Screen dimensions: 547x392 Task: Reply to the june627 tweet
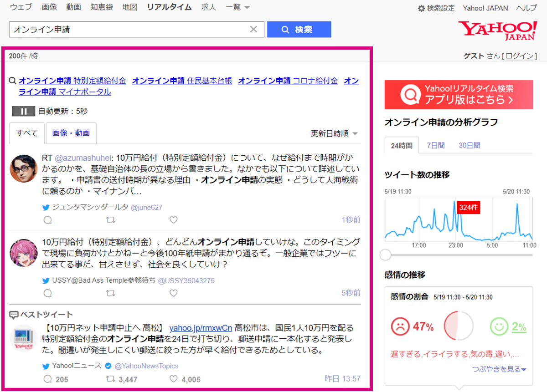[47, 220]
